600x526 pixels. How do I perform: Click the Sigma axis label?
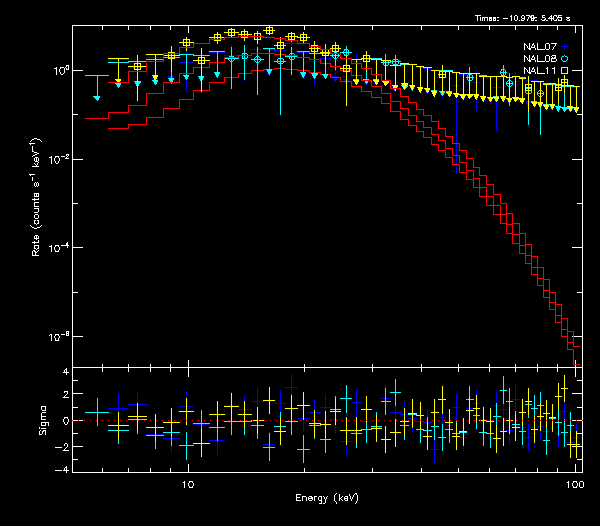tap(42, 420)
